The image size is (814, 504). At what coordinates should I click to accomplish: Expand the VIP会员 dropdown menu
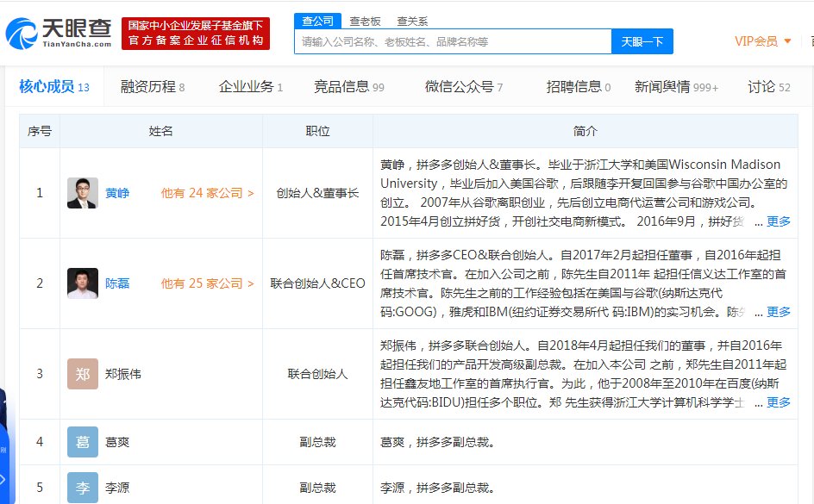(x=762, y=41)
